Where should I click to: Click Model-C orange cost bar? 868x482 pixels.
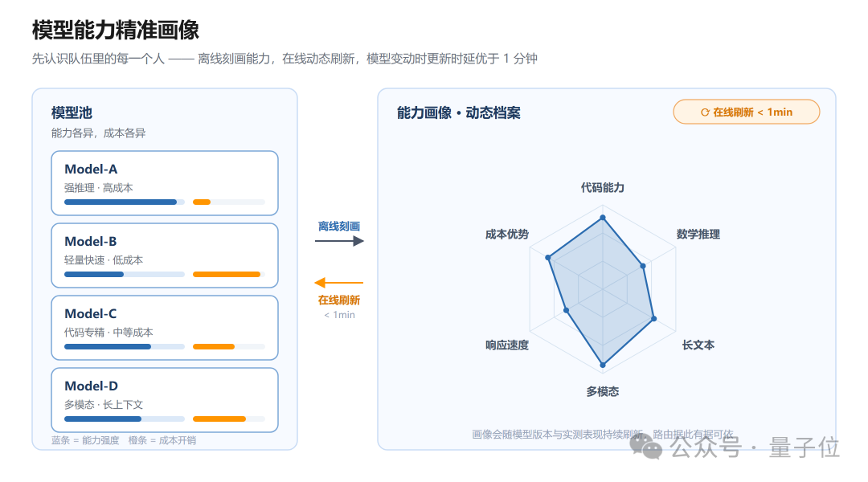pos(214,347)
